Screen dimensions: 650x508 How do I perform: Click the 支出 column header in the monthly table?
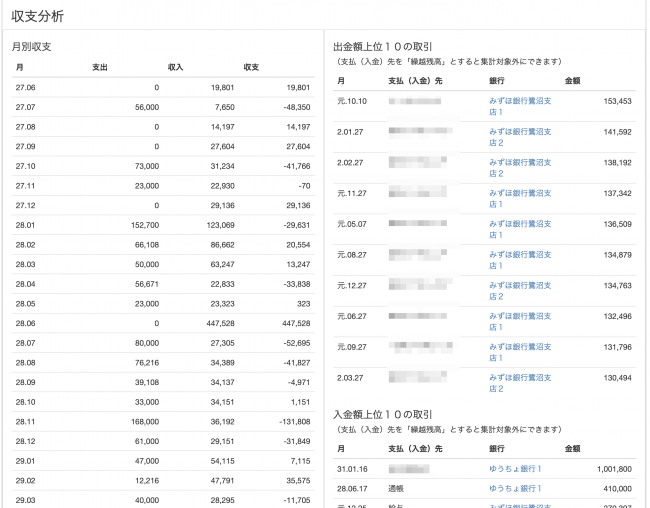tap(100, 67)
